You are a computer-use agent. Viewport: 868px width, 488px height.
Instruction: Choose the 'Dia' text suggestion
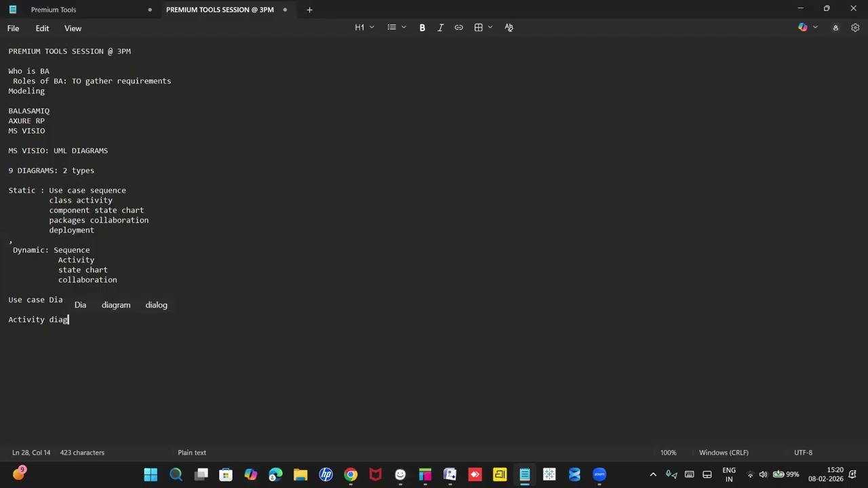point(80,305)
